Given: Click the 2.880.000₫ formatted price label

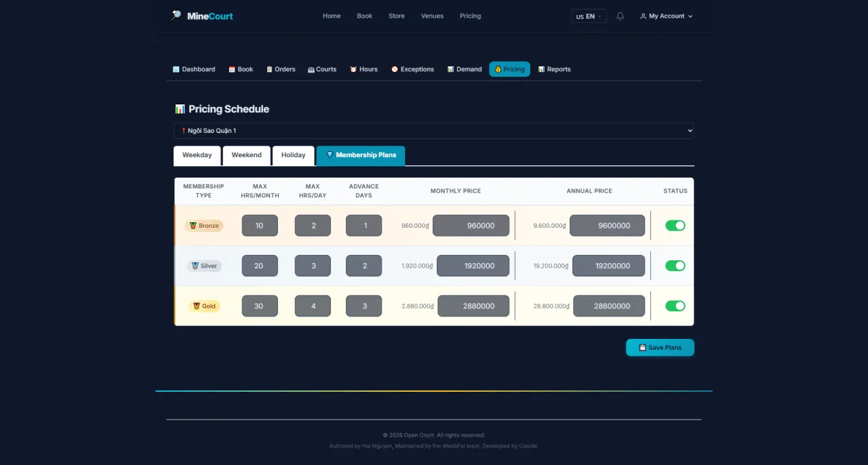Looking at the screenshot, I should (418, 306).
